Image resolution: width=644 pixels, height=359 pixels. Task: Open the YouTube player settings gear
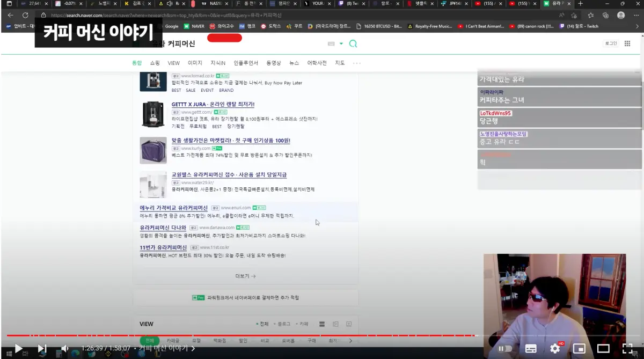pyautogui.click(x=554, y=348)
